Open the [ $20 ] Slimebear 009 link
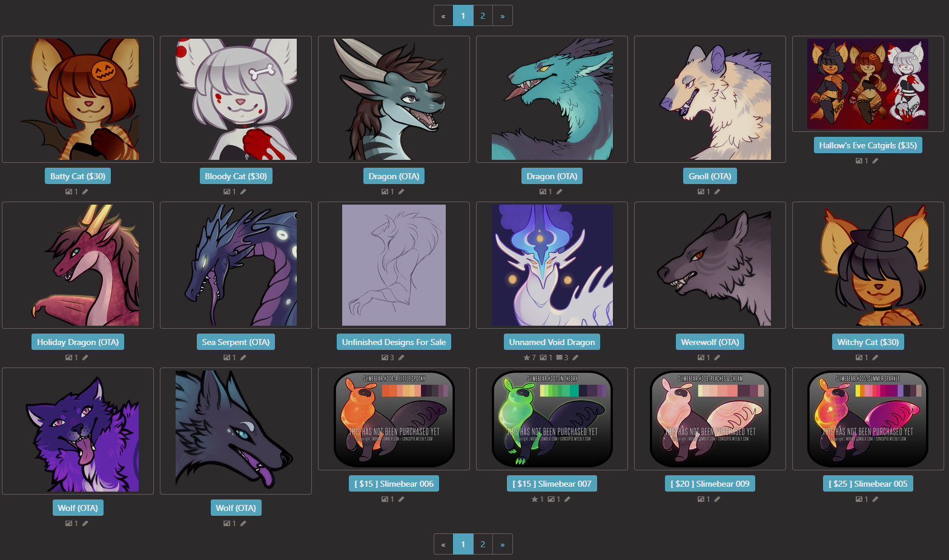 (x=710, y=484)
